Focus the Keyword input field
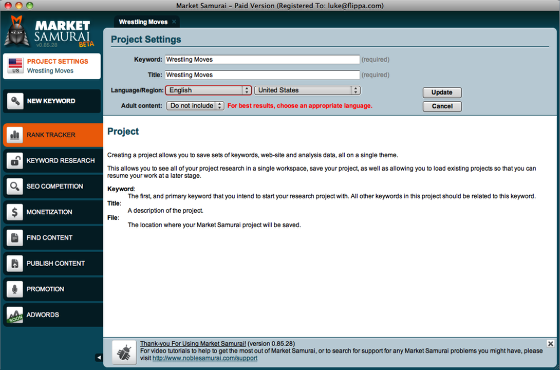This screenshot has width=560, height=370. pos(262,60)
